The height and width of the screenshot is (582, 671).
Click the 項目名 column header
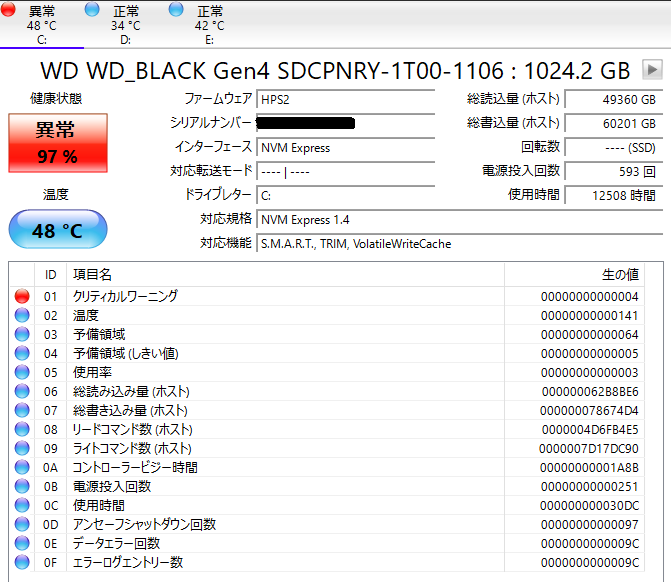[x=285, y=274]
